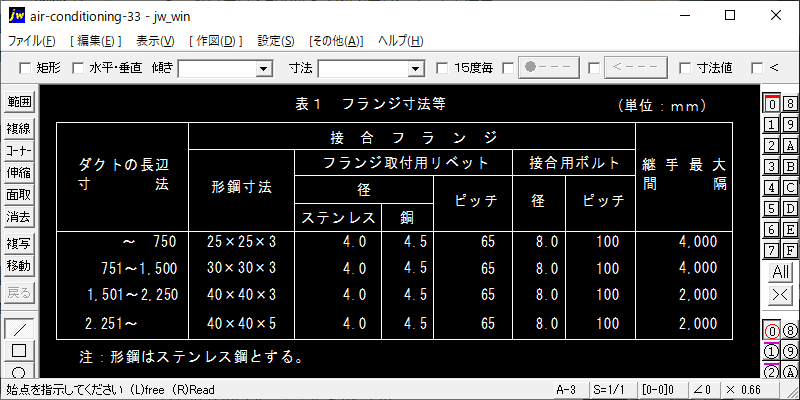Open the ヘルプ(H) menu
The width and height of the screenshot is (800, 400).
[401, 41]
